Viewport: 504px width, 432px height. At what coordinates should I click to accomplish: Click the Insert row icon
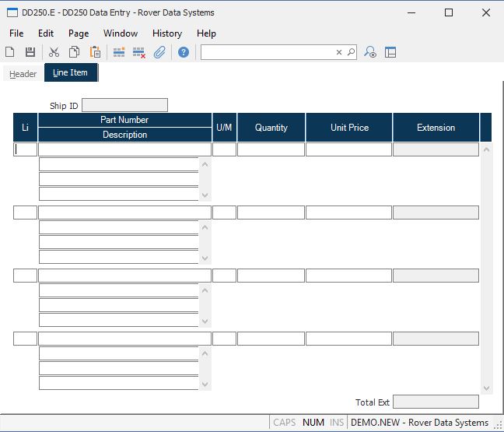[x=119, y=52]
